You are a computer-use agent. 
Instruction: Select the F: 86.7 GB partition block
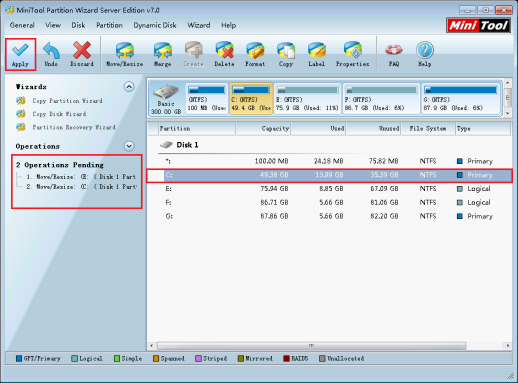[x=381, y=99]
